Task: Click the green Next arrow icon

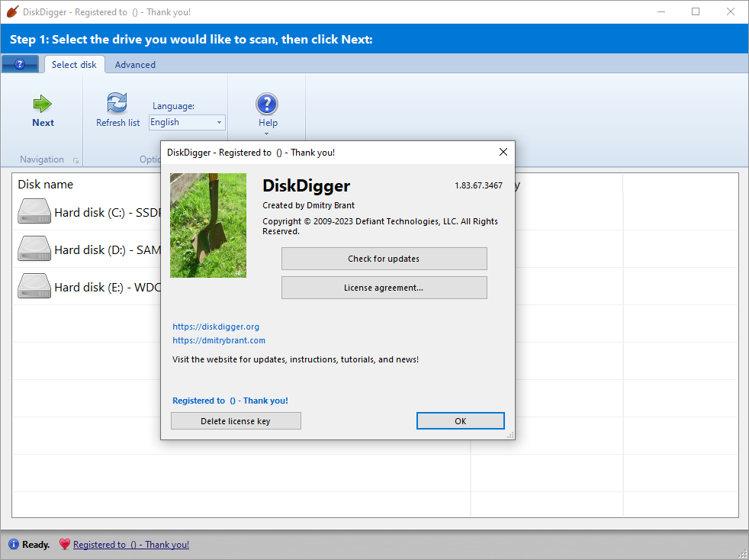Action: (x=43, y=104)
